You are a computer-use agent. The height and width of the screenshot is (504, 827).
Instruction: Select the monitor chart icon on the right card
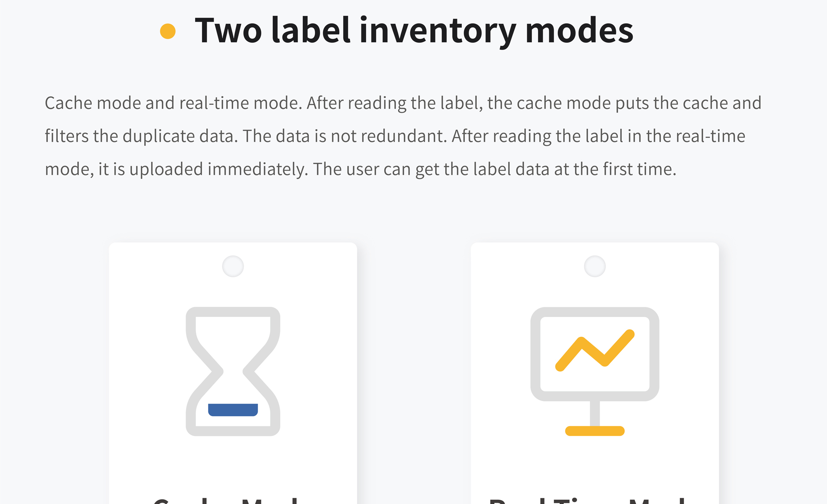point(595,371)
